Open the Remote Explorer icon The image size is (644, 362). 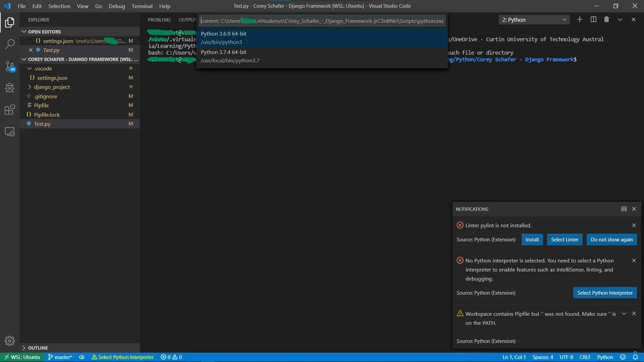(10, 132)
